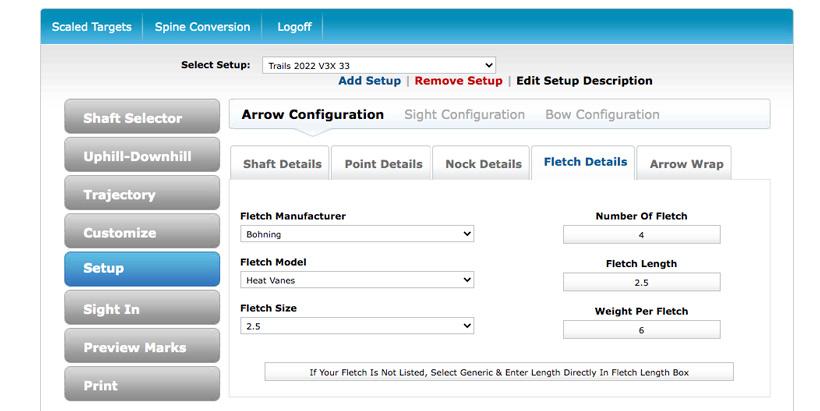
Task: Open the Spine Conversion menu item
Action: click(202, 27)
